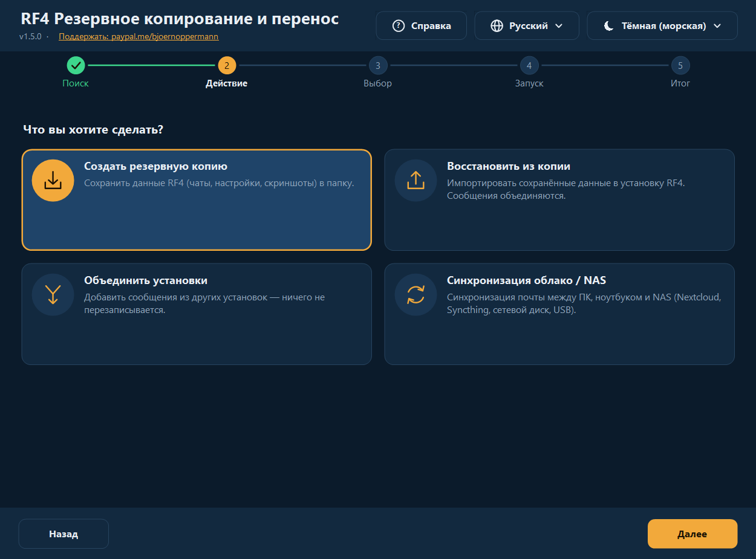Click the heading Что вы хотите сделать?
The image size is (756, 559).
93,129
